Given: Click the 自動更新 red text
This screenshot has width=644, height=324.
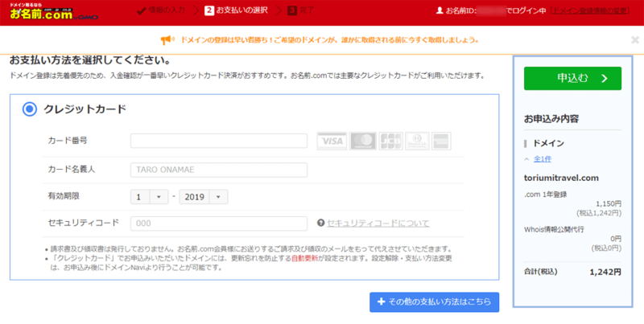Looking at the screenshot, I should [x=305, y=258].
